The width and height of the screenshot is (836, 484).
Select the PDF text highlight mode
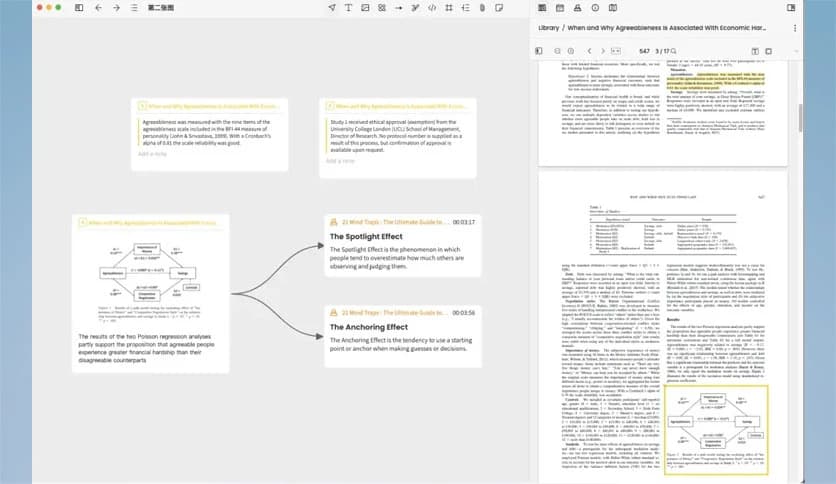[x=755, y=51]
